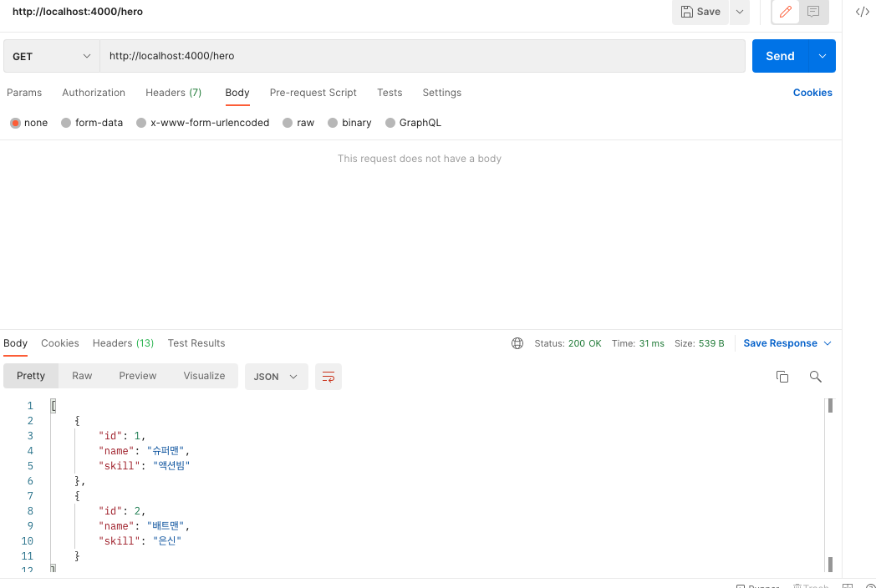Screen dimensions: 876x588
Task: Open the response search magnifier icon
Action: 815,377
